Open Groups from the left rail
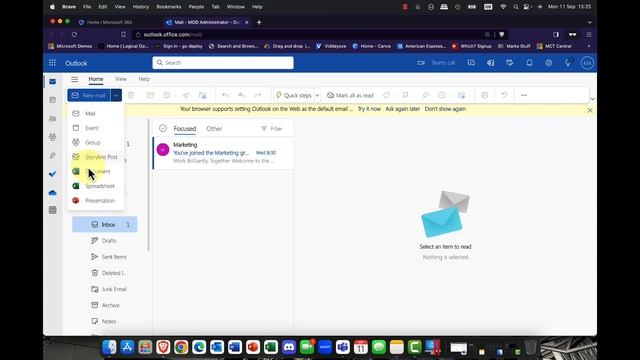 click(53, 137)
